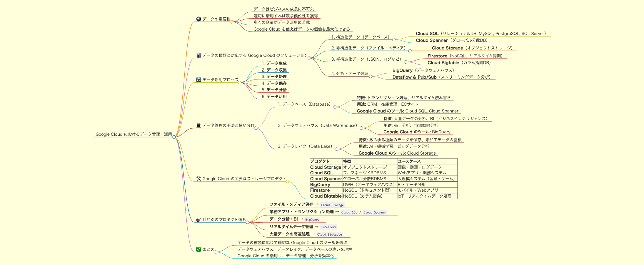
Task: Select the node 用途: AI・機械学習、ビッグデータ分析
Action: tap(394, 146)
